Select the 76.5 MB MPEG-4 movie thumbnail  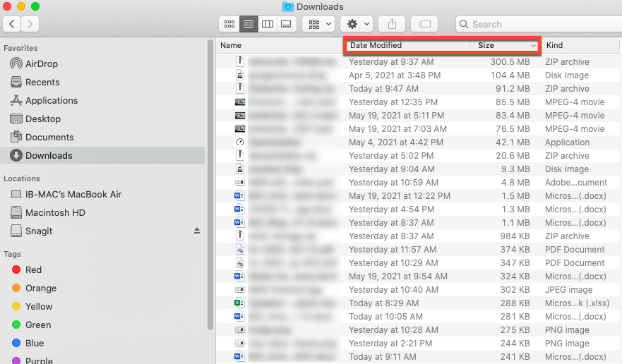tap(240, 129)
